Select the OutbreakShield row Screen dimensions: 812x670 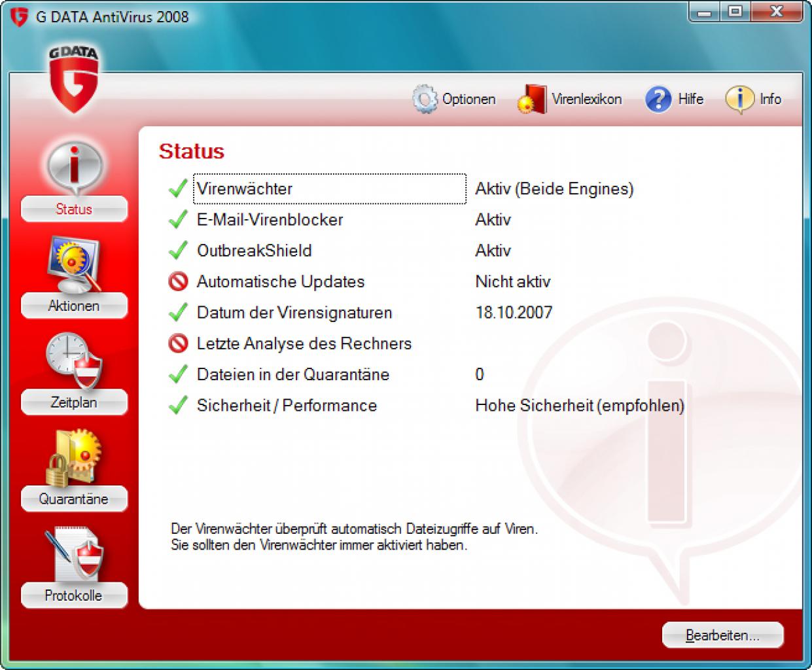[x=254, y=250]
